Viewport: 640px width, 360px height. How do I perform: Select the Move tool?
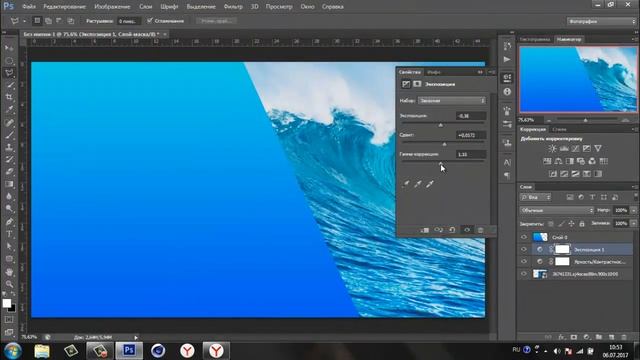9,48
